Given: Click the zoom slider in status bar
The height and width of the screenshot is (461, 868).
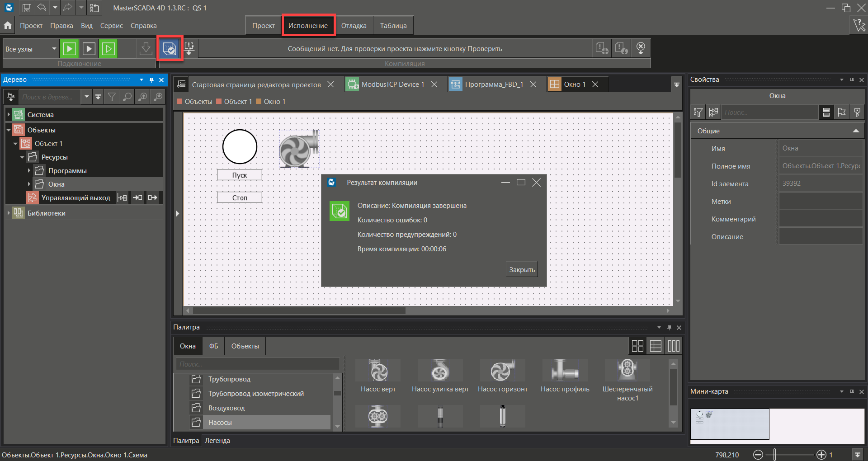Looking at the screenshot, I should [775, 455].
